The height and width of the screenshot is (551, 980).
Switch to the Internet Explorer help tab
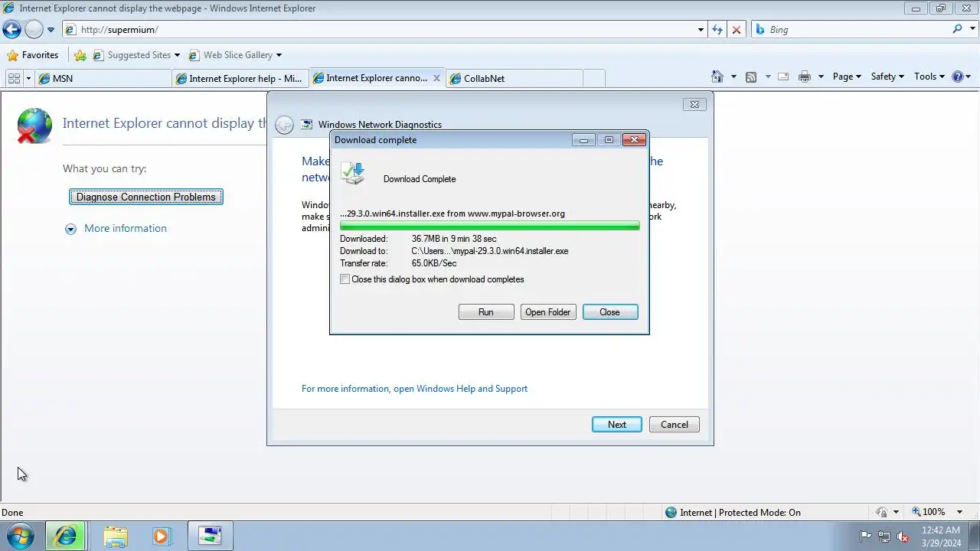pos(240,78)
